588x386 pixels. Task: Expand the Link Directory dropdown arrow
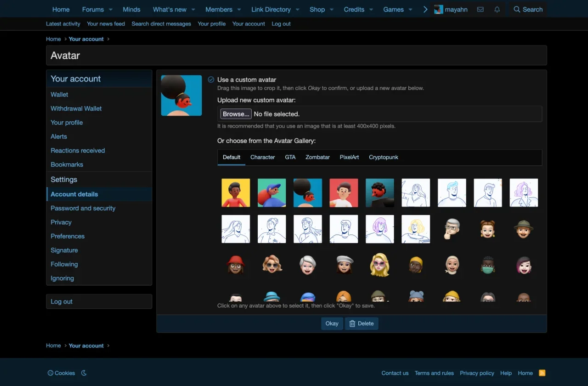coord(297,10)
